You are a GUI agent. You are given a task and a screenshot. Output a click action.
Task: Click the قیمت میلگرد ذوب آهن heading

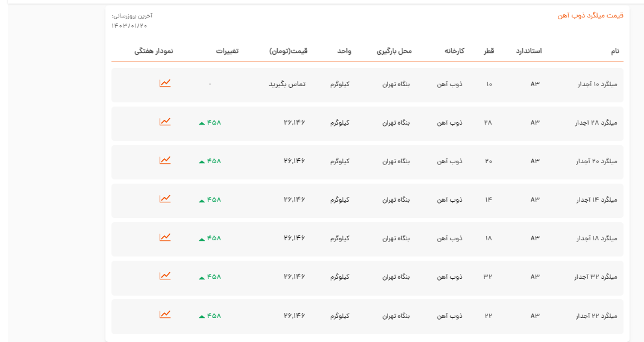pyautogui.click(x=590, y=16)
